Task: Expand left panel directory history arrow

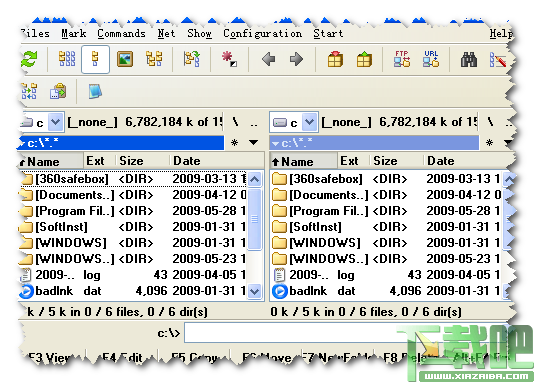Action: coord(253,142)
